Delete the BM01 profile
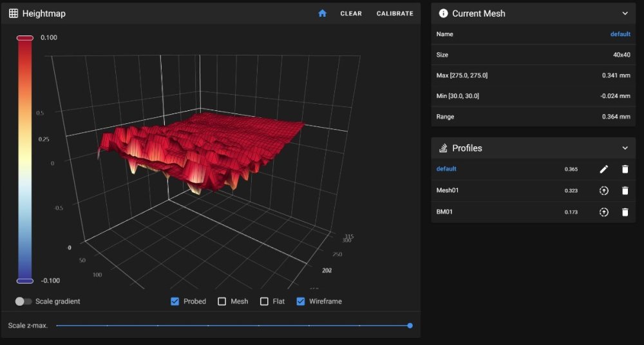The image size is (644, 345). (x=625, y=212)
